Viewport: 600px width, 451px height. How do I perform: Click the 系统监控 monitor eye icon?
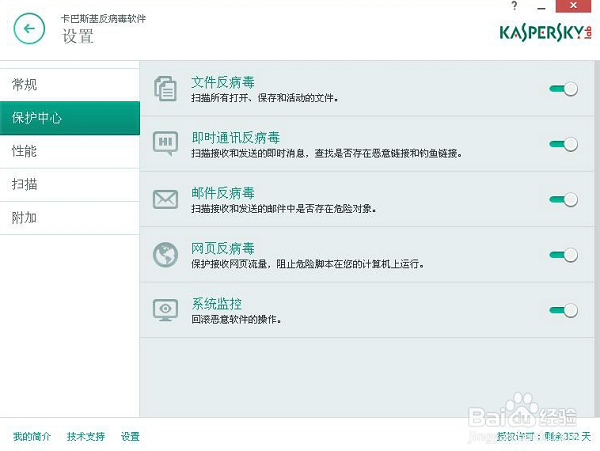tap(165, 309)
